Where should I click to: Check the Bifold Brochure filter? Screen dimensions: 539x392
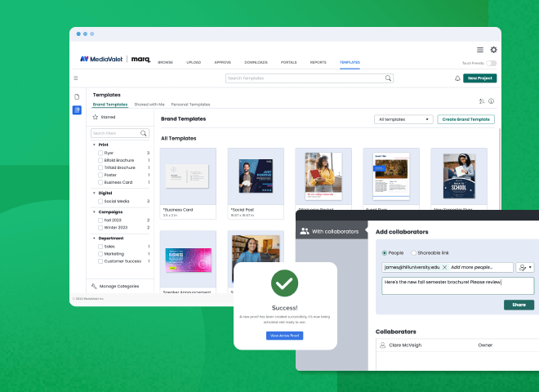coord(100,160)
